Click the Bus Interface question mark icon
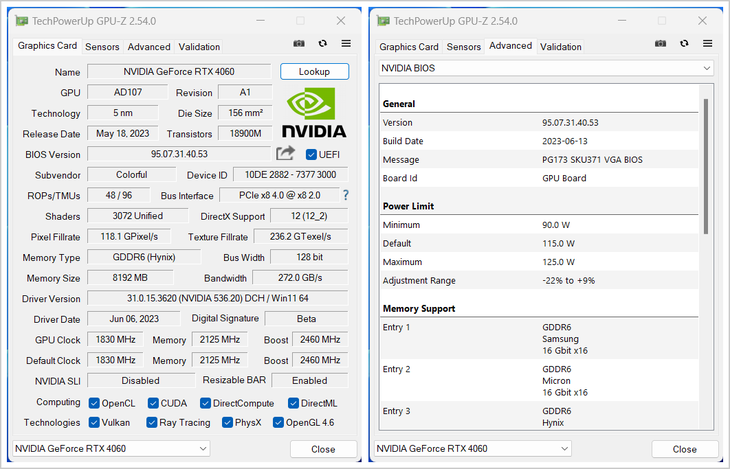Image resolution: width=730 pixels, height=469 pixels. (346, 195)
